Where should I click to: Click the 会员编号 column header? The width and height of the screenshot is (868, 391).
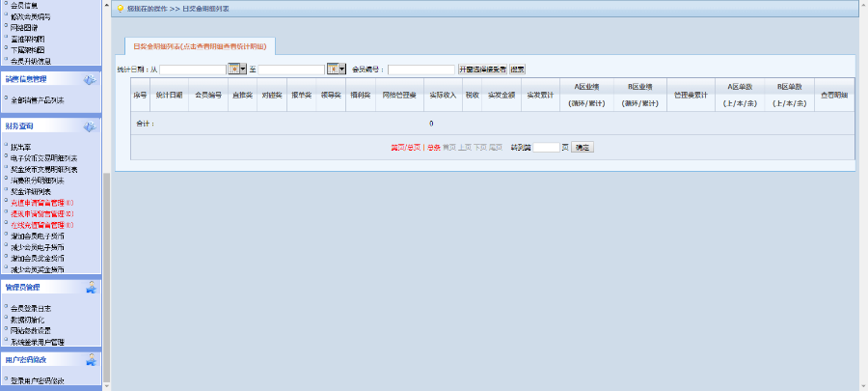pos(208,96)
